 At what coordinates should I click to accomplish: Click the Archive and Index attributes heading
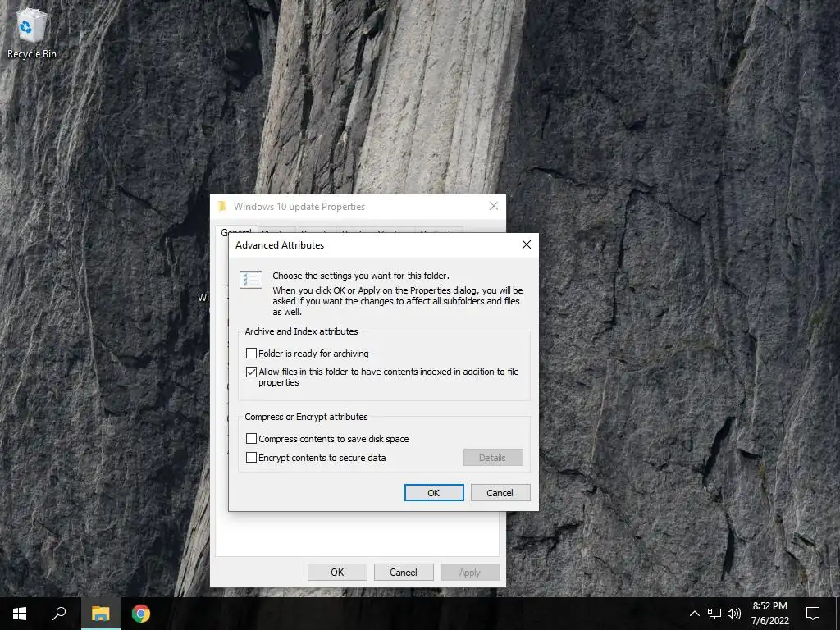coord(301,331)
